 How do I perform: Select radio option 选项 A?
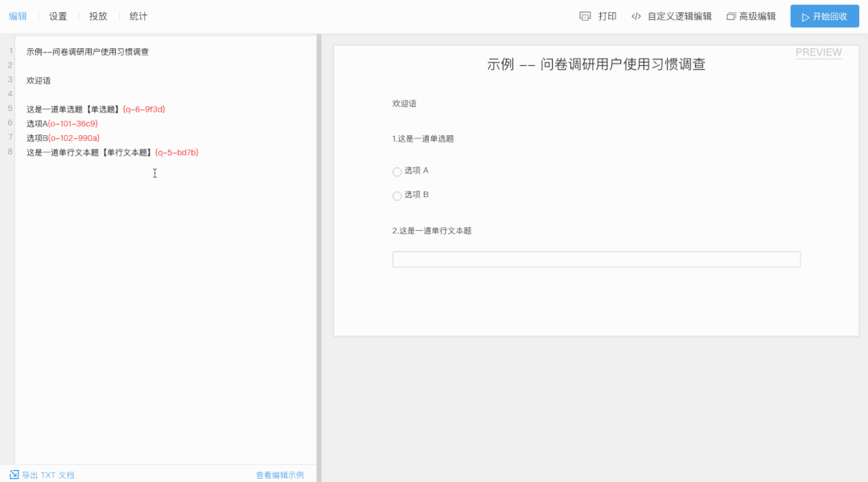pyautogui.click(x=397, y=171)
